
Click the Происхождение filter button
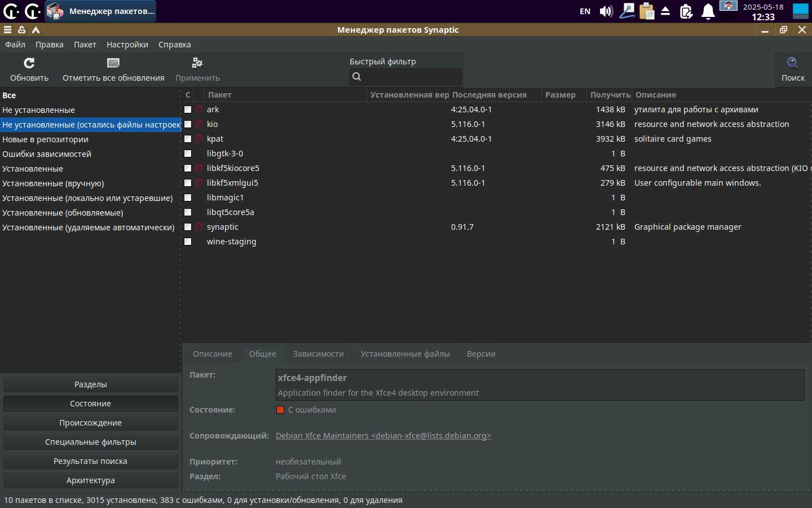click(90, 423)
